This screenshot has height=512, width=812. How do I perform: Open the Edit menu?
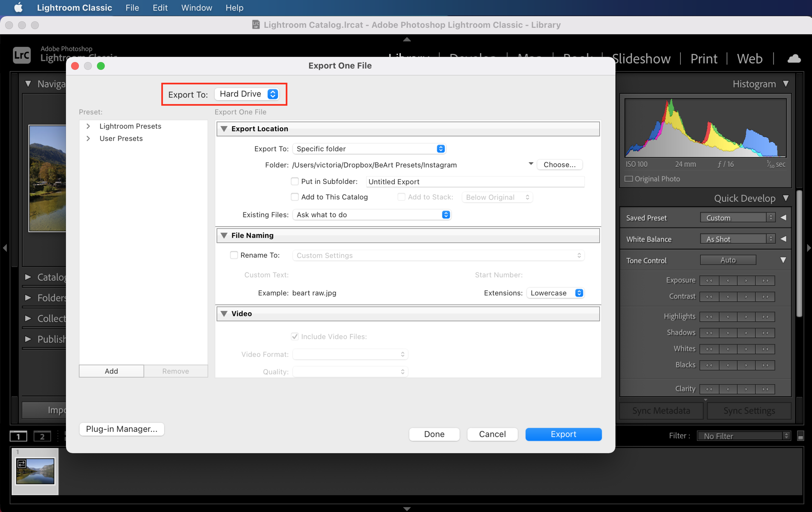tap(160, 7)
